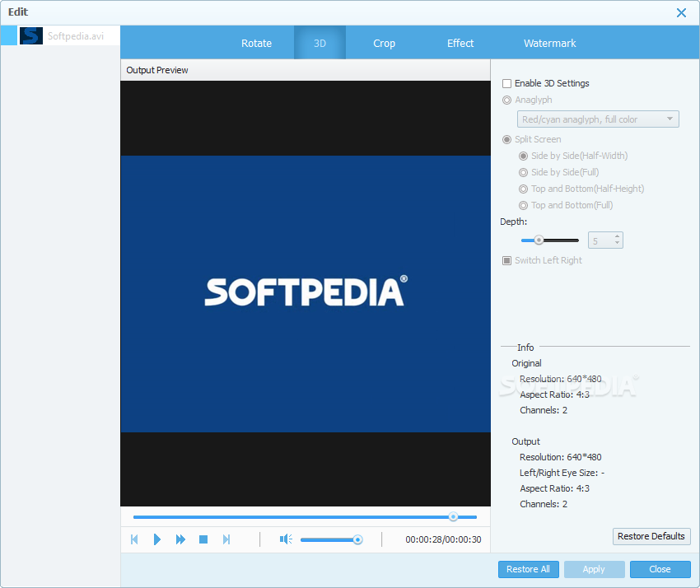This screenshot has height=588, width=700.
Task: Click the Depth number input field
Action: click(600, 240)
